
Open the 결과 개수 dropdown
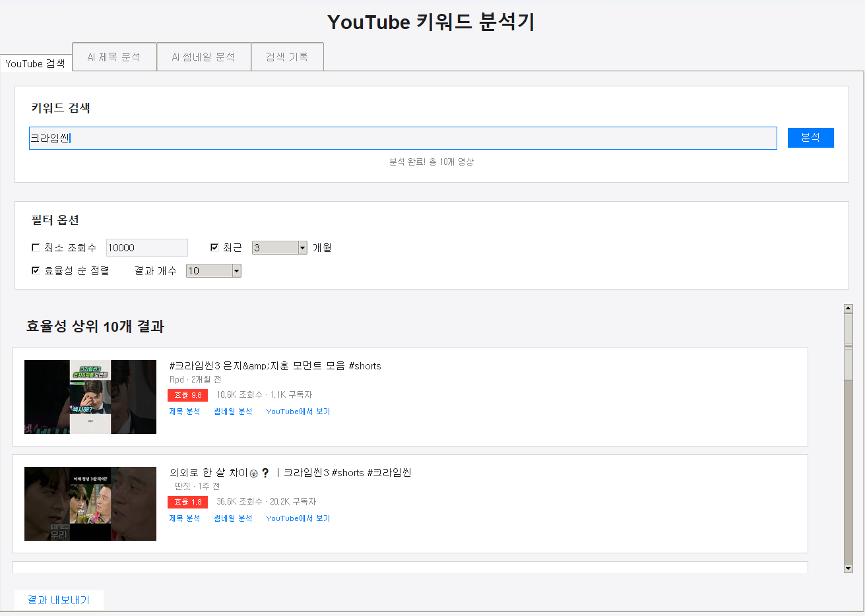click(236, 270)
